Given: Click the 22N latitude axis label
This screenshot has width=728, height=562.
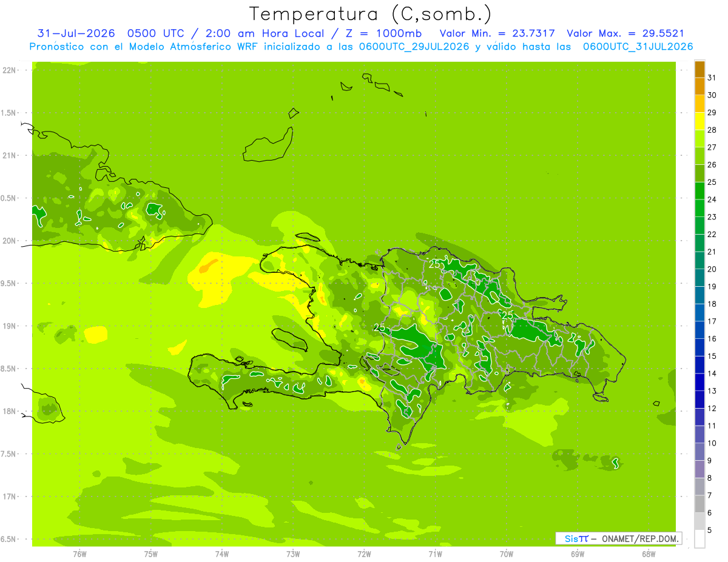Looking at the screenshot, I should coord(8,70).
